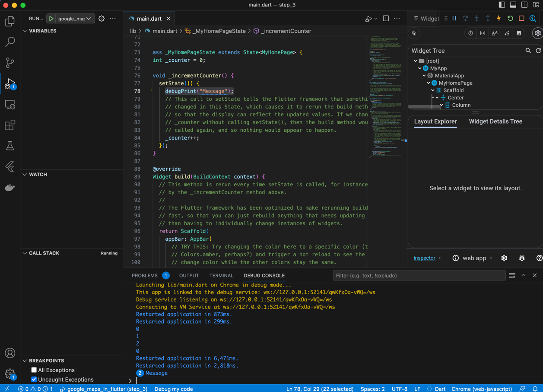
Task: Click Debug my code in status bar
Action: point(174,389)
